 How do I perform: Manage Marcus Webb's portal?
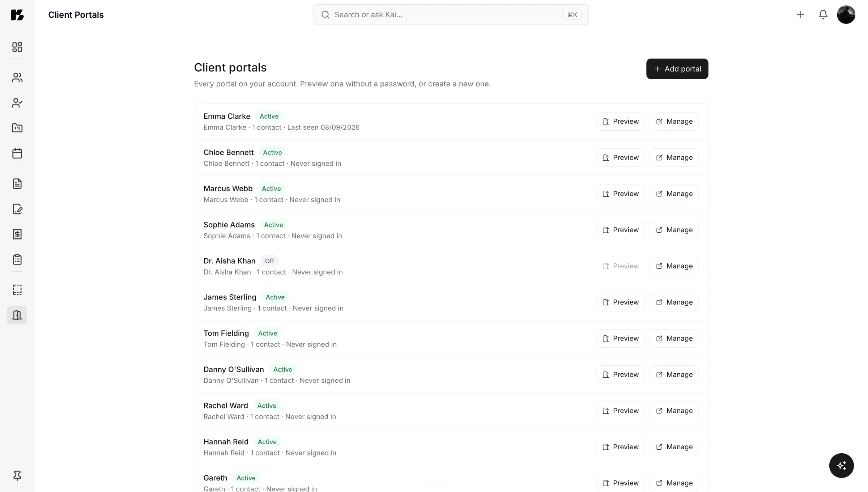point(674,194)
